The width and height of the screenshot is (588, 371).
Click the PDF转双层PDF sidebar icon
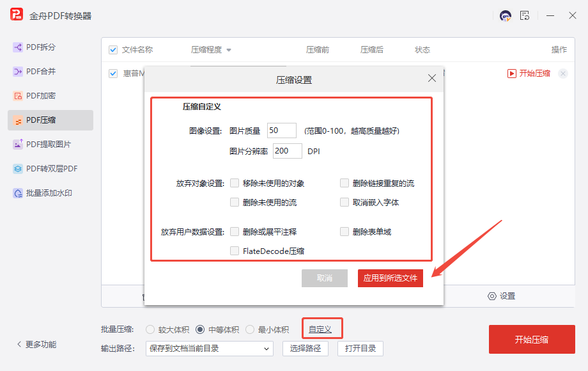point(18,169)
